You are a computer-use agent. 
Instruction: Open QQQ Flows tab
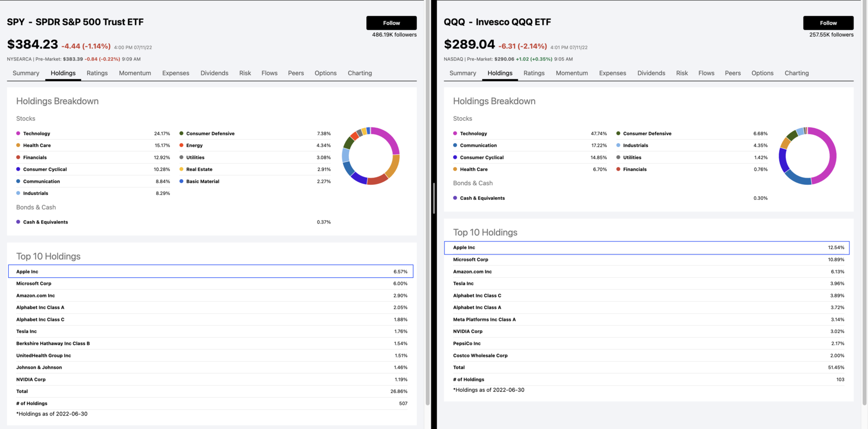pos(706,73)
